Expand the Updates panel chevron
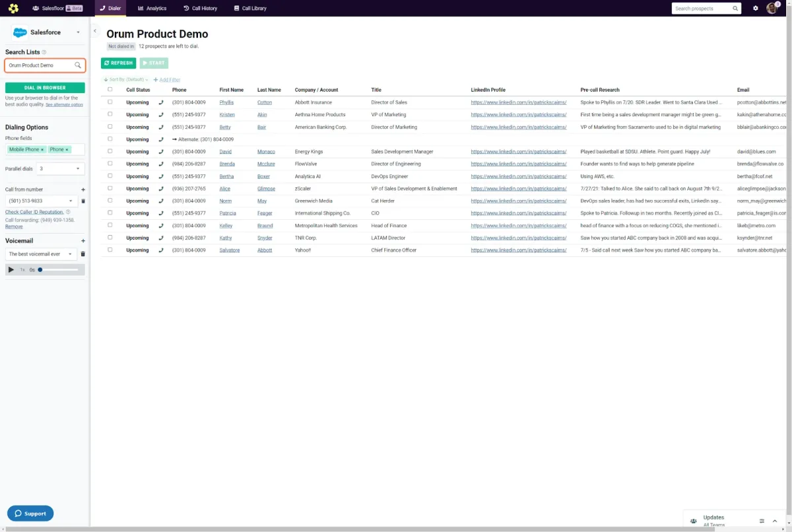 point(775,521)
